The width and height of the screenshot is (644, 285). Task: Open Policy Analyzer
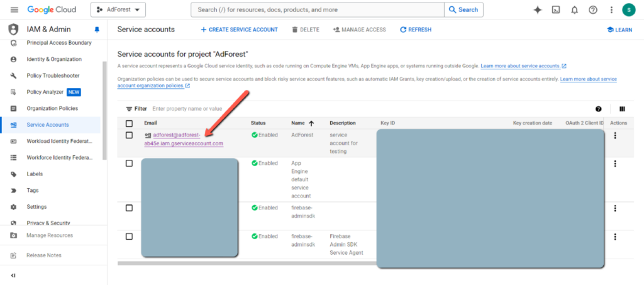click(x=45, y=92)
